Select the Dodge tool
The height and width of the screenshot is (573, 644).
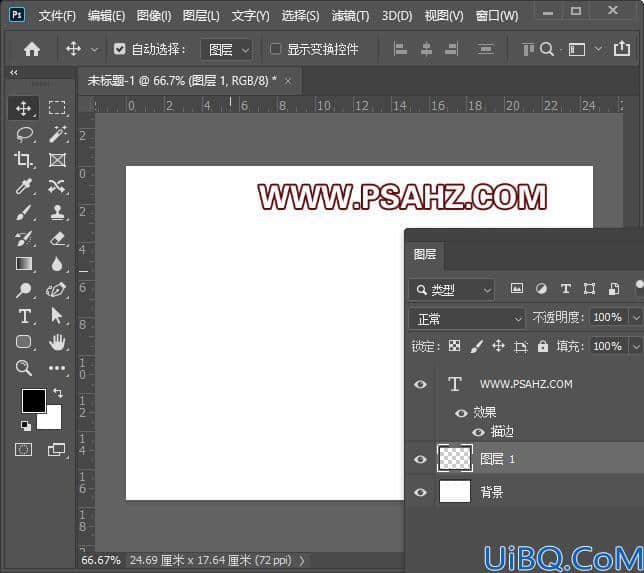[23, 290]
